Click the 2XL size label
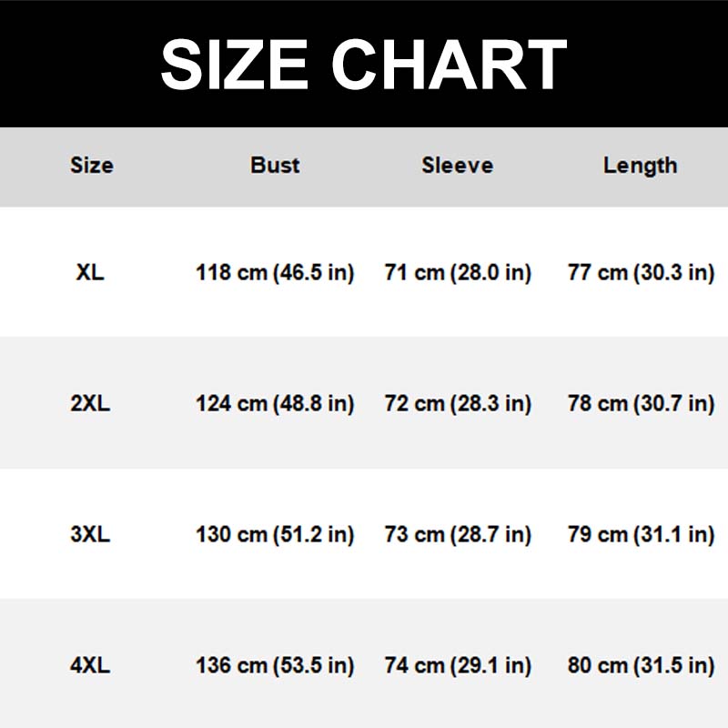The image size is (728, 728). click(90, 403)
